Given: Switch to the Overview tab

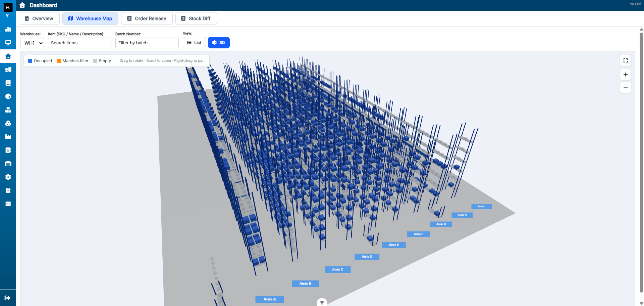Looking at the screenshot, I should [x=39, y=18].
